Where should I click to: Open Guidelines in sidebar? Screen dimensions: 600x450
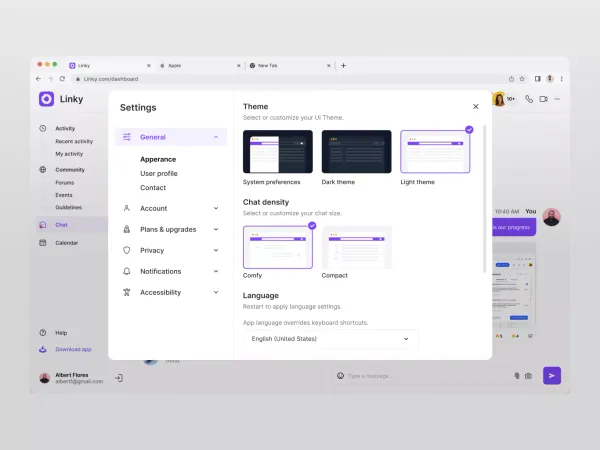point(68,207)
